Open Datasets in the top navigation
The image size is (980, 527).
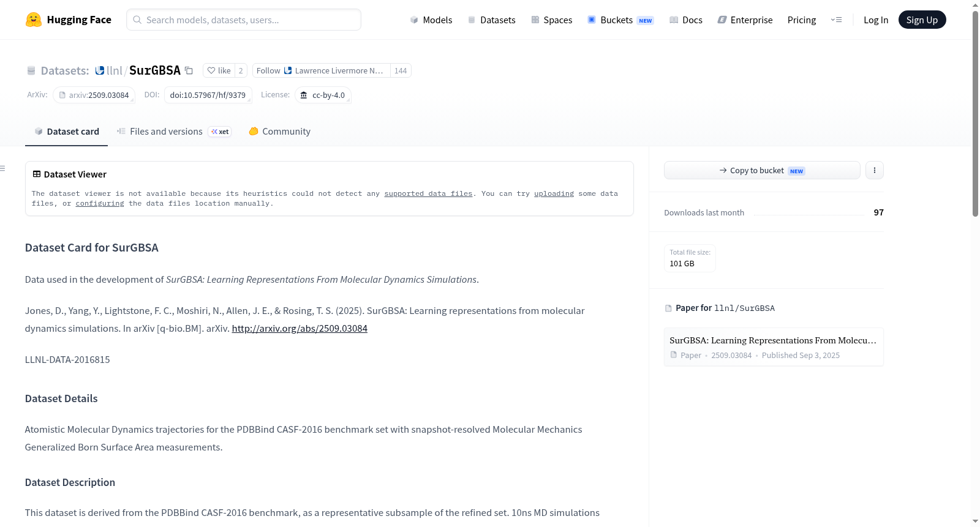tap(491, 20)
